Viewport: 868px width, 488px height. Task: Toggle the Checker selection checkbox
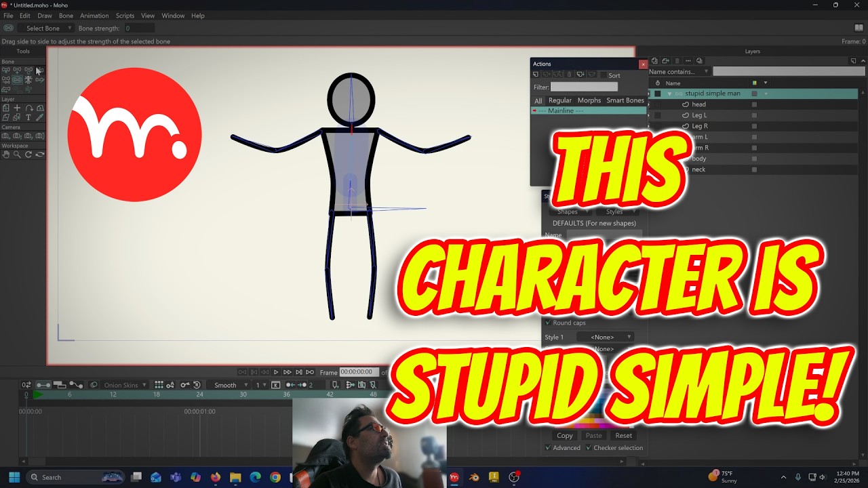[x=589, y=447]
